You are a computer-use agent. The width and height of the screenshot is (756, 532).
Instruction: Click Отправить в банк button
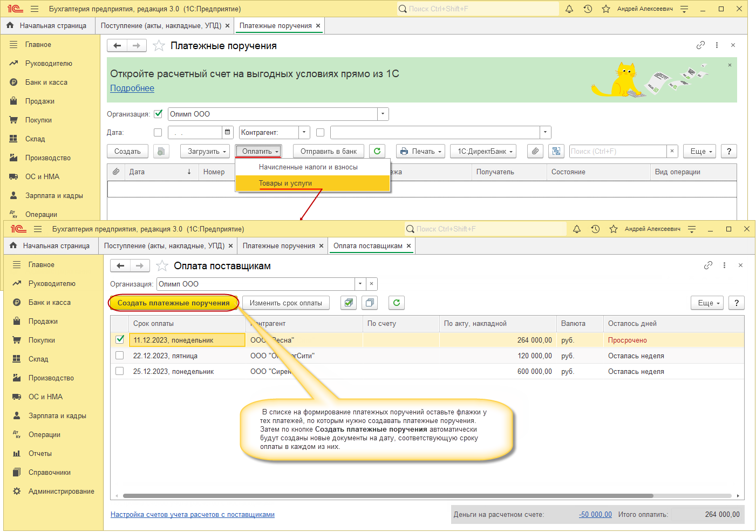point(329,151)
